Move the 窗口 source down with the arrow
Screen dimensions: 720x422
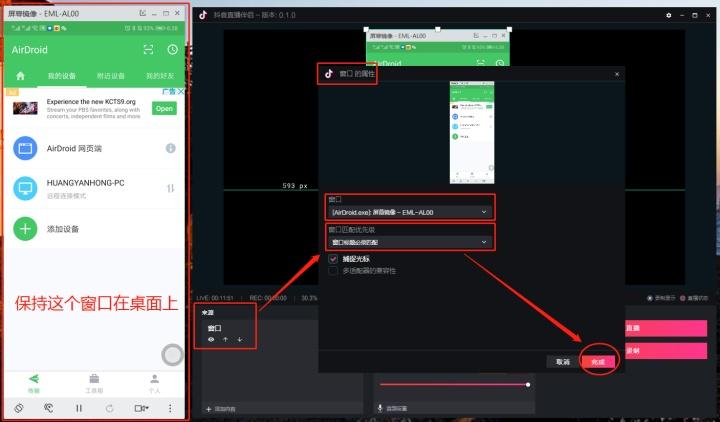[240, 339]
